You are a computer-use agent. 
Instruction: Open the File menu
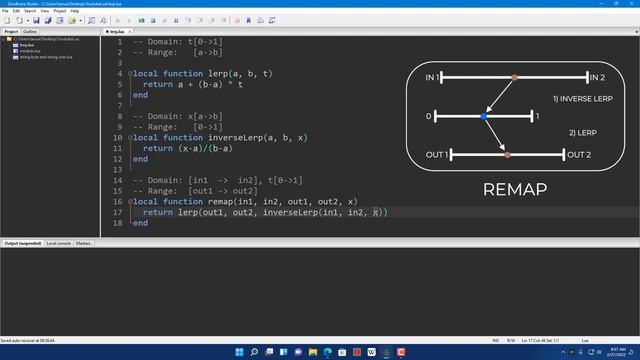coord(5,11)
